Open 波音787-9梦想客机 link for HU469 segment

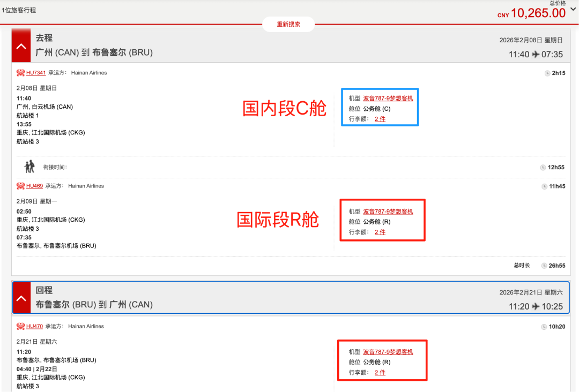(x=388, y=212)
